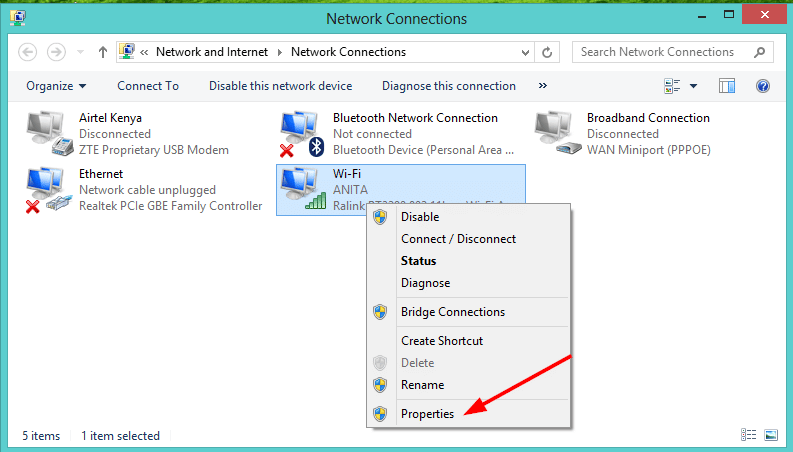Click the search magnifier icon
793x452 pixels.
pyautogui.click(x=759, y=52)
